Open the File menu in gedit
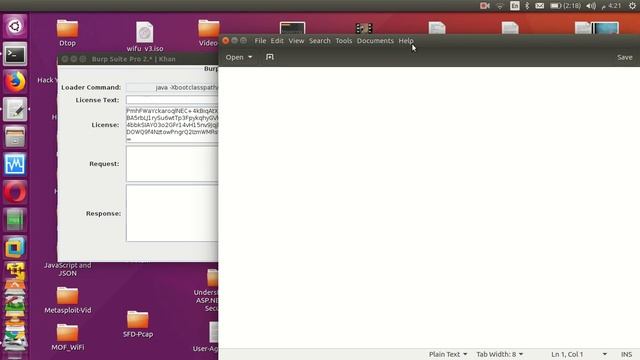This screenshot has height=360, width=640. coord(260,41)
